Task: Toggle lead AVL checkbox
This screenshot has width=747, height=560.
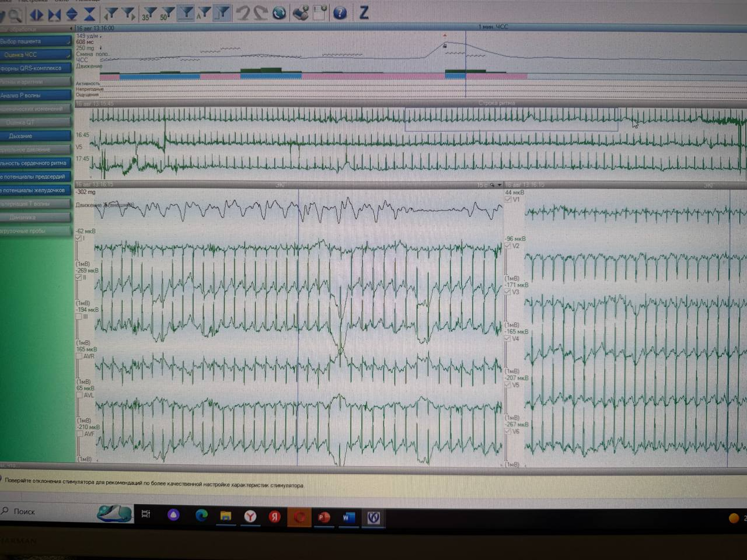Action: click(x=78, y=395)
